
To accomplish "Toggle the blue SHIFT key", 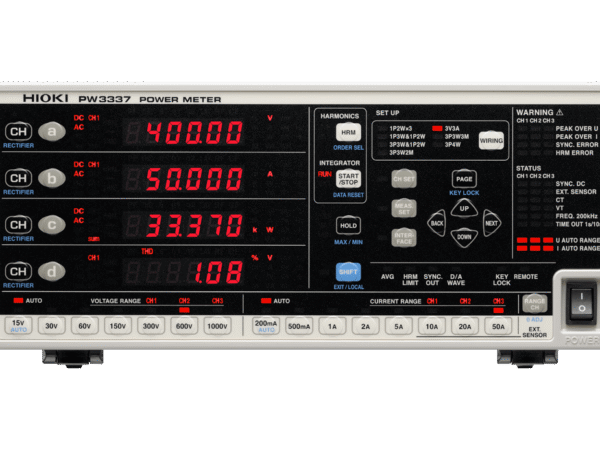I will [347, 272].
